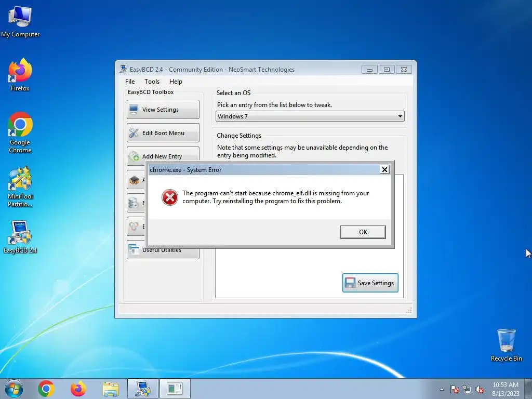Open the File menu in EasyBCD

pos(130,82)
